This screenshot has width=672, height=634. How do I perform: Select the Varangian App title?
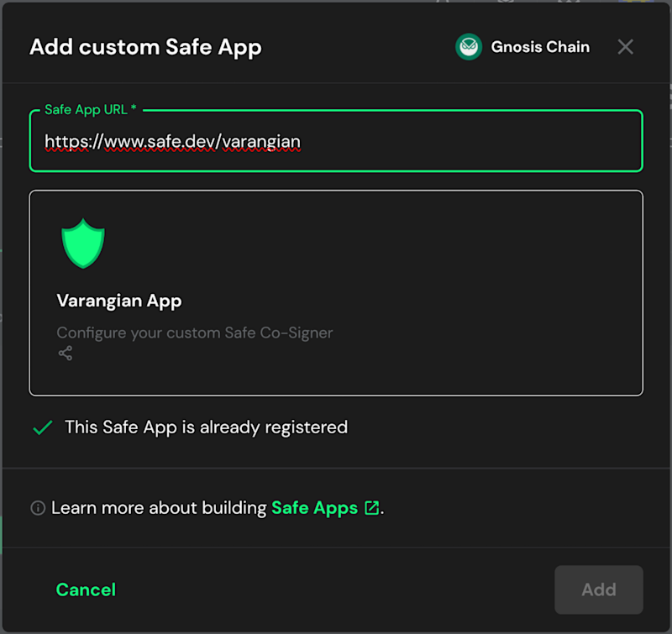[x=119, y=301]
